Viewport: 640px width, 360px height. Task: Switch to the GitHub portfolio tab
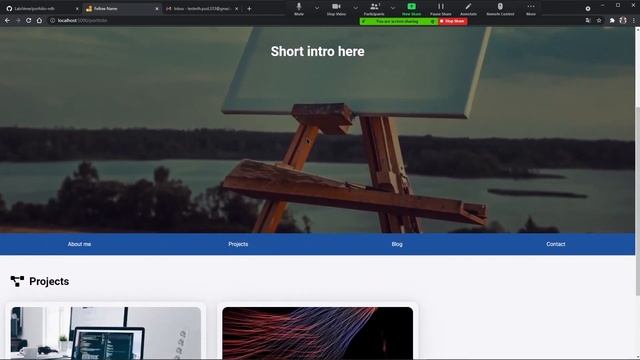click(42, 9)
